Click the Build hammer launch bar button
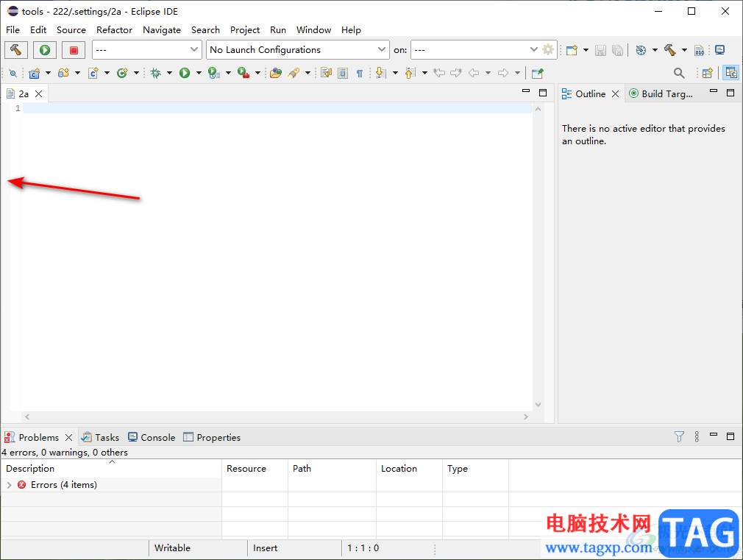 [x=16, y=50]
